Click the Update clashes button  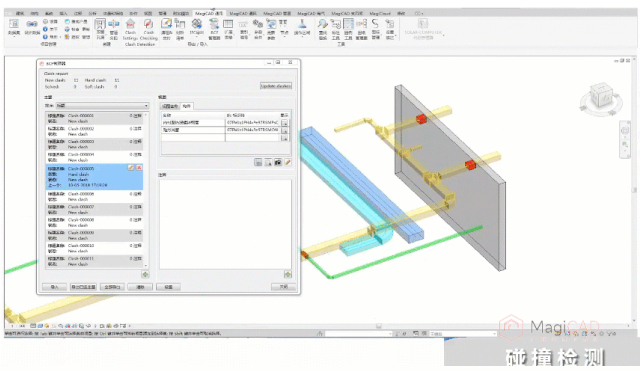276,86
